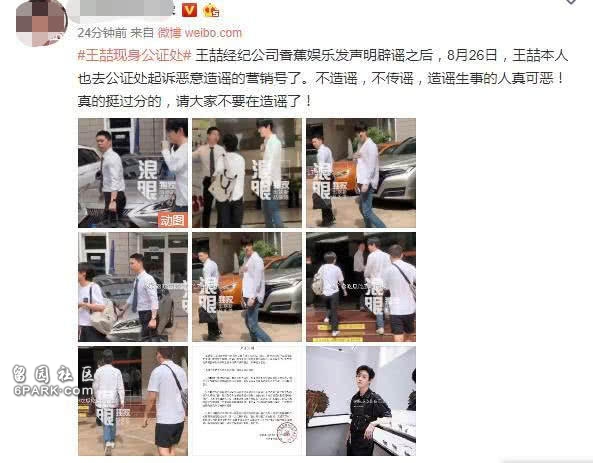The height and width of the screenshot is (463, 593).
Task: Open the photo of people climbing stairs
Action: click(x=361, y=287)
